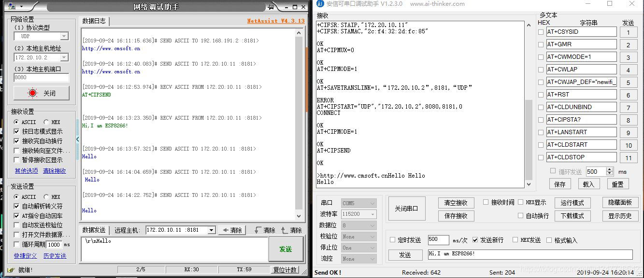Click the left-arrow 清除 button beside remote host
The width and height of the screenshot is (644, 278).
(x=232, y=230)
